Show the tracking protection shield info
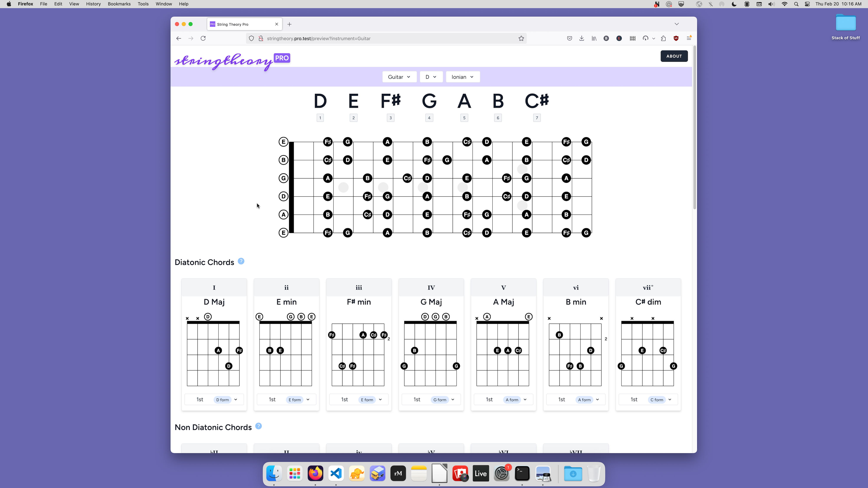The height and width of the screenshot is (488, 868). [251, 38]
